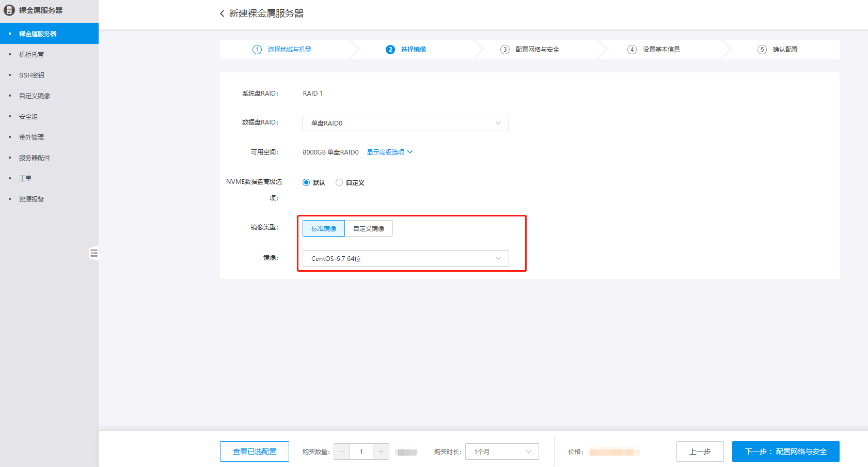The height and width of the screenshot is (467, 868).
Task: Increase purchase quantity with plus button
Action: tap(381, 452)
